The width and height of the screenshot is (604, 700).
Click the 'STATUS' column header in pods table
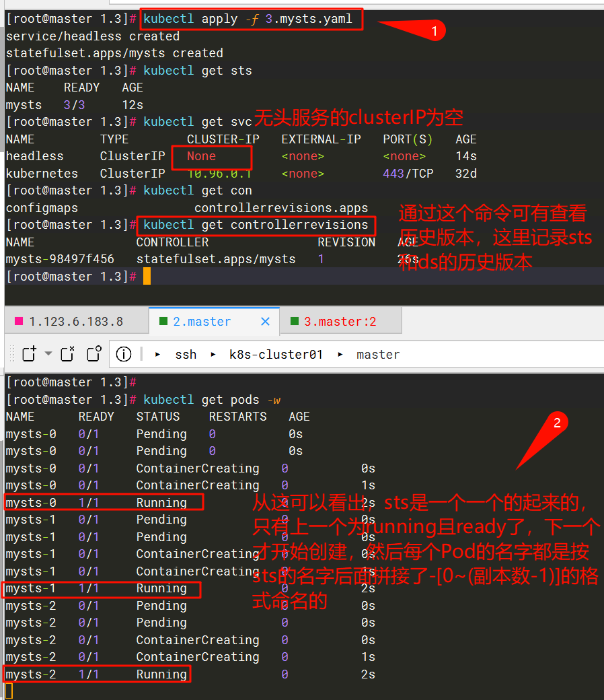coord(158,417)
